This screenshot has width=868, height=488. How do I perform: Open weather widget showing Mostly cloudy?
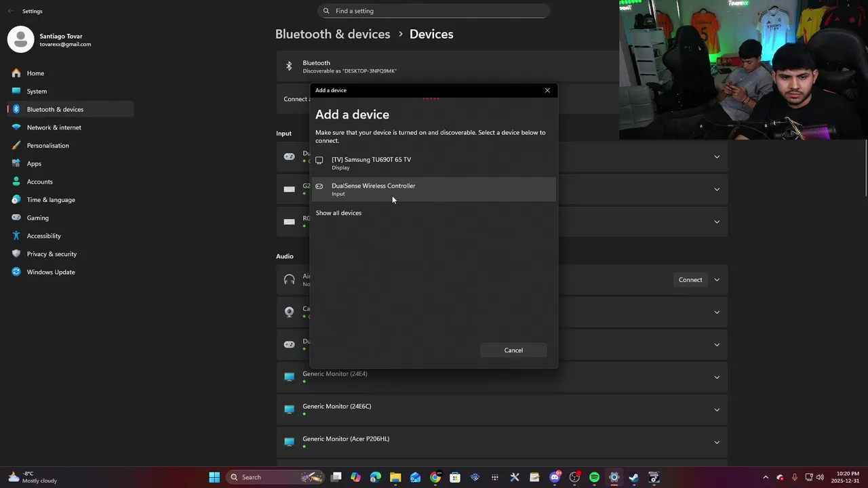[33, 477]
